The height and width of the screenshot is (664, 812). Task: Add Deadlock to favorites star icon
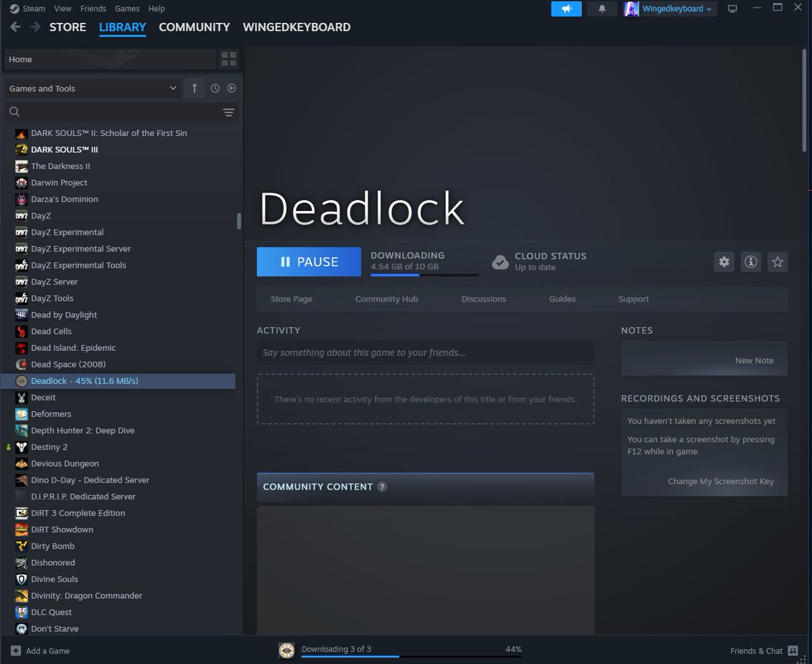(x=777, y=262)
